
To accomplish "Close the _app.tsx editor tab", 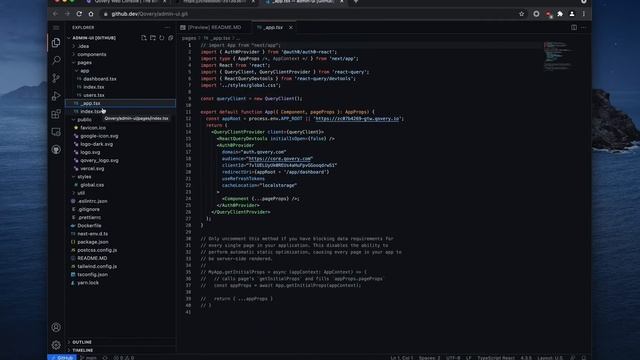I will click(x=291, y=27).
